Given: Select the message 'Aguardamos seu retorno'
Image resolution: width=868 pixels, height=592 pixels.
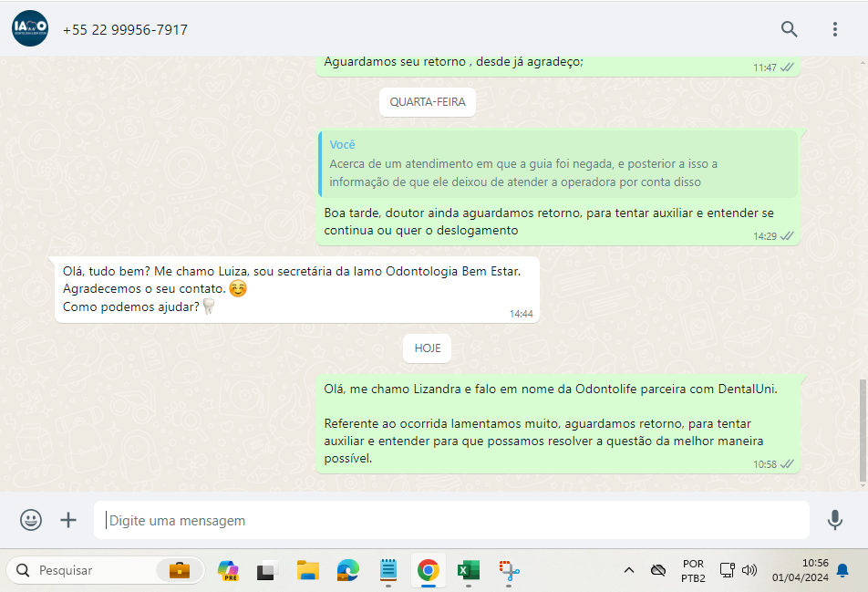Looking at the screenshot, I should tap(558, 65).
